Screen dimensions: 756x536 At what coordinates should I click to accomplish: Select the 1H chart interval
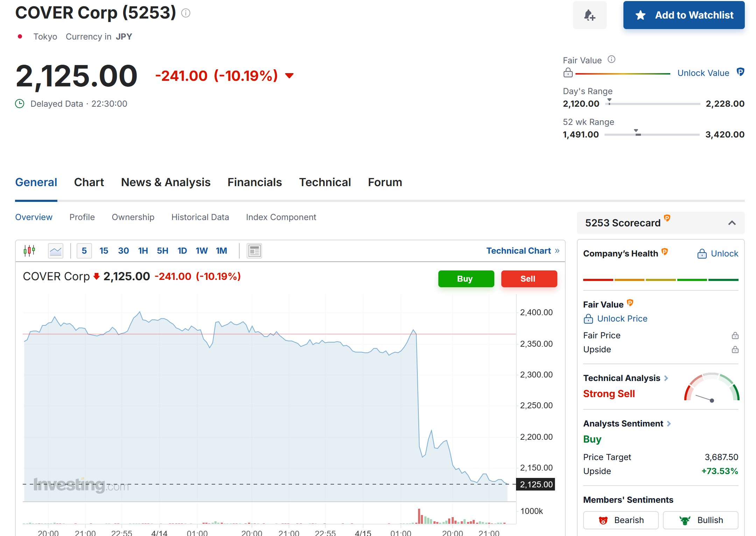tap(143, 251)
